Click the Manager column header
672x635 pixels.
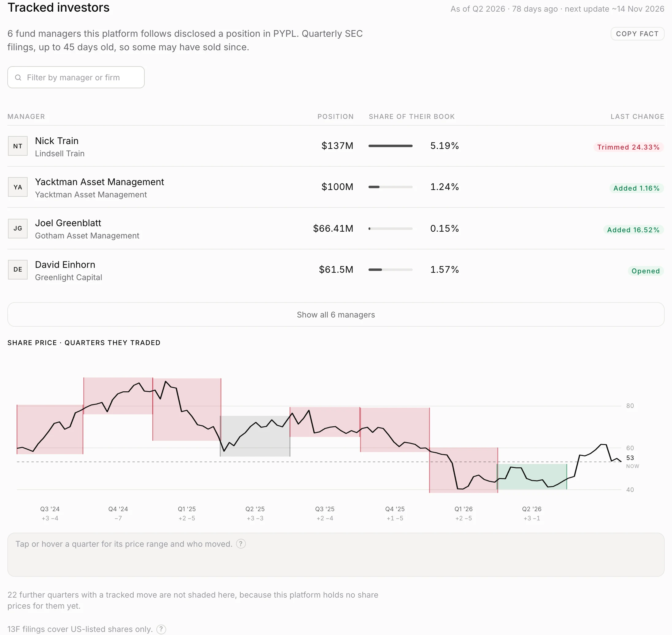(x=26, y=116)
